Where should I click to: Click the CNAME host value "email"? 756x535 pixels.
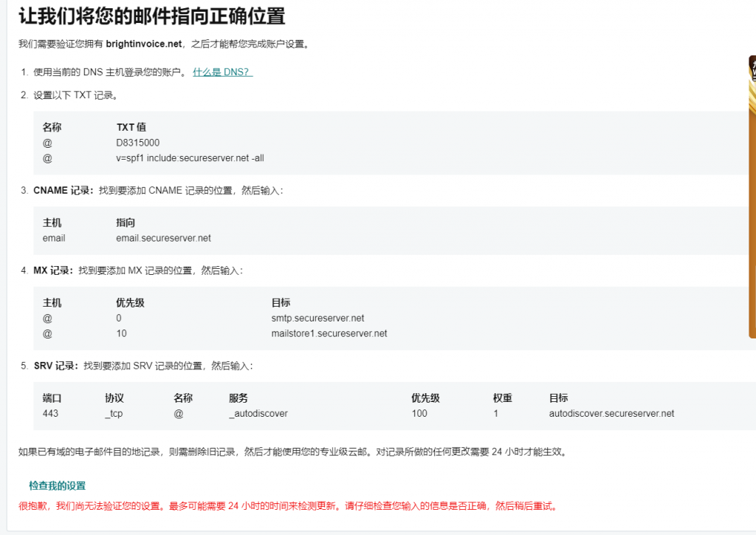(54, 238)
